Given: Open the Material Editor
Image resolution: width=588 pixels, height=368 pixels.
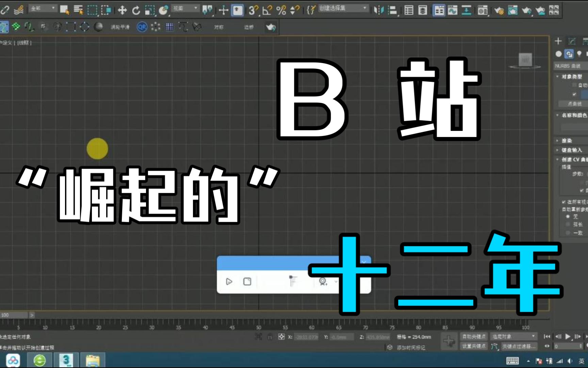Looking at the screenshot, I should pos(483,10).
